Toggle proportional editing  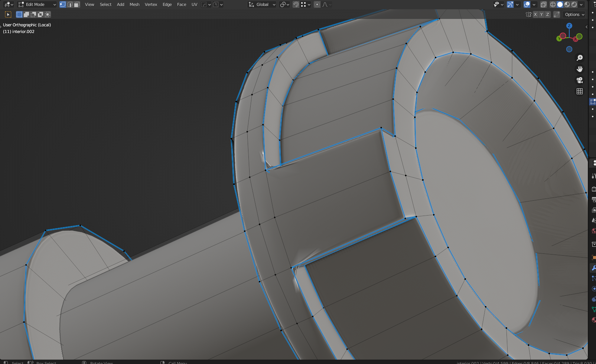pos(317,4)
